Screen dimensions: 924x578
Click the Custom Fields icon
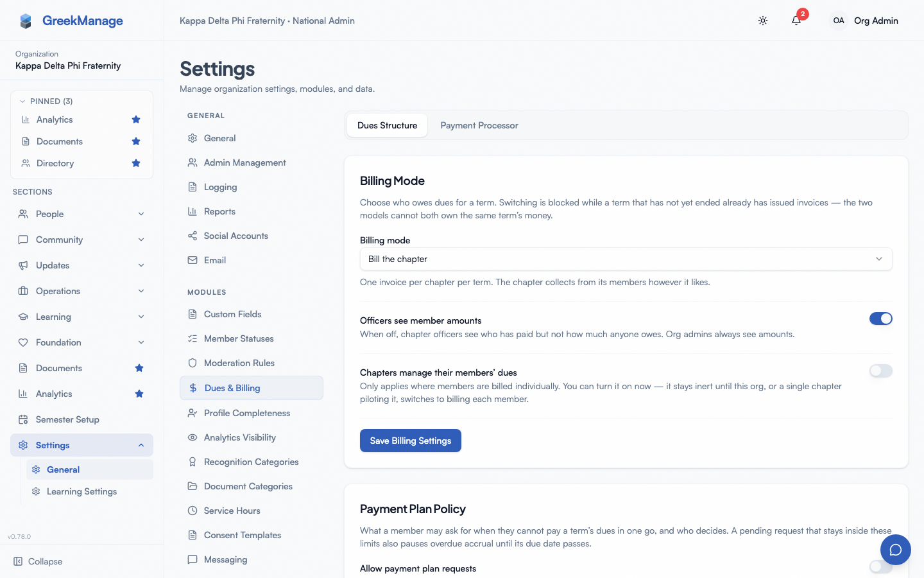tap(193, 314)
